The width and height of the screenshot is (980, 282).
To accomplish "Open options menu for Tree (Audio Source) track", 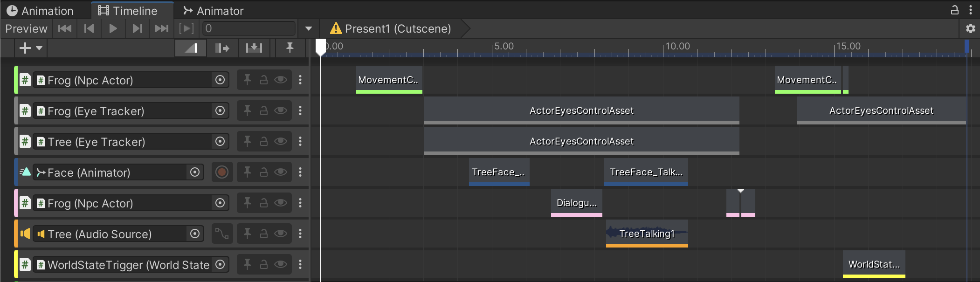I will pyautogui.click(x=300, y=234).
